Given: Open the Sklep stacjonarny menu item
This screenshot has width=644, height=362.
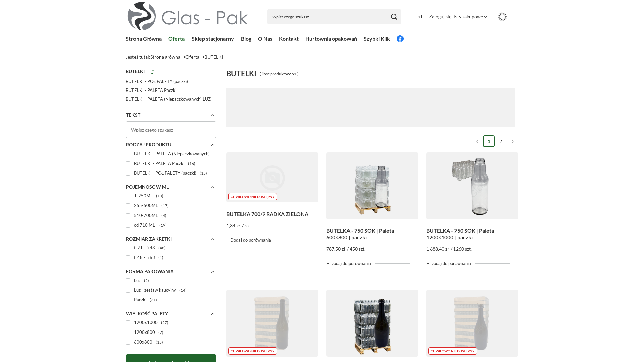Looking at the screenshot, I should pos(213,39).
